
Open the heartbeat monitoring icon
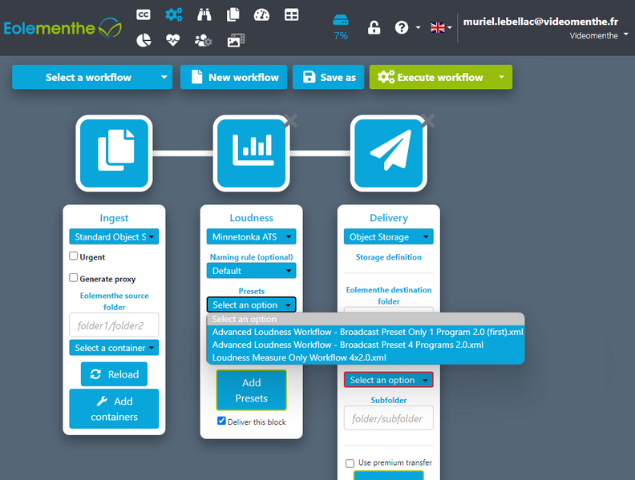[173, 40]
